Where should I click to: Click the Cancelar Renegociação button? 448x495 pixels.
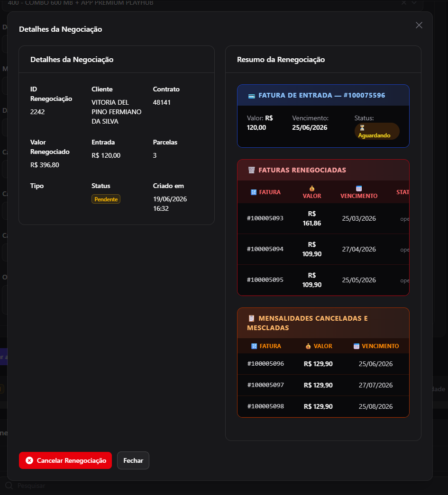click(x=65, y=460)
